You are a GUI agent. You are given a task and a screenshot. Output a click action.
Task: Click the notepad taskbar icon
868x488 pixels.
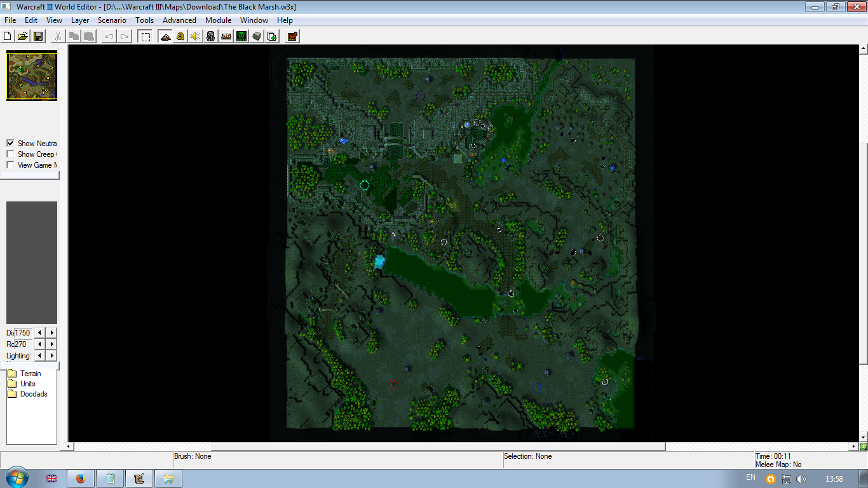pos(111,478)
